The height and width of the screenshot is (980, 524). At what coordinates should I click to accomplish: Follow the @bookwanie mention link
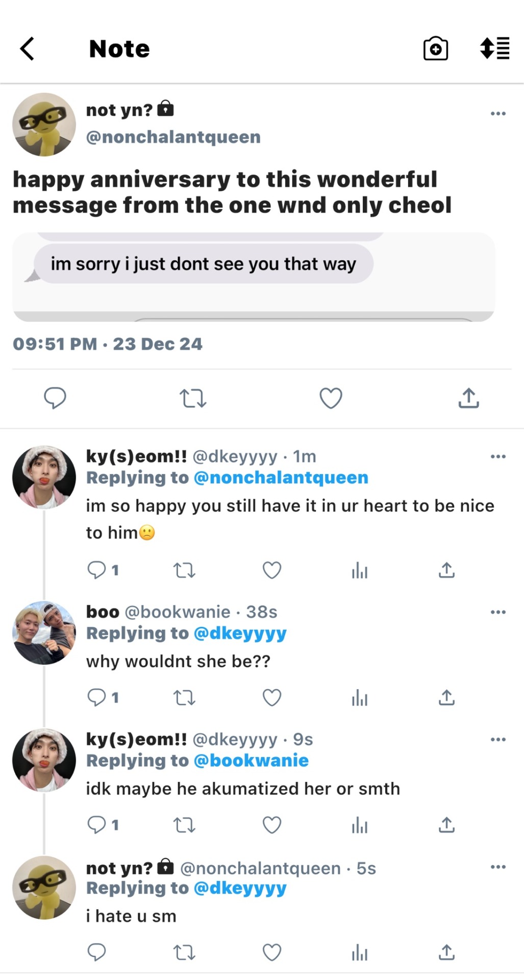251,761
